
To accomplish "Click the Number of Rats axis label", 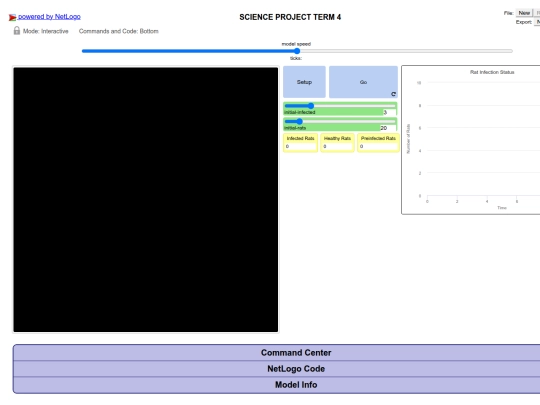I will click(x=408, y=139).
